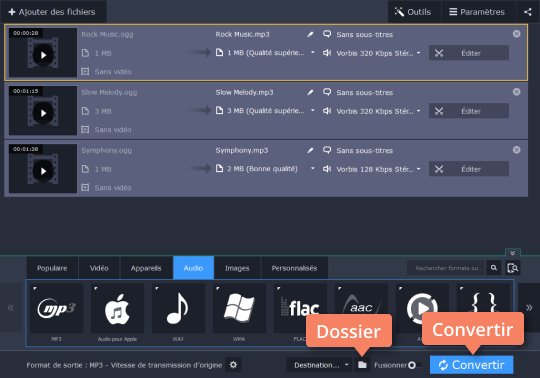Select the Audio tab
540x378 pixels.
click(x=194, y=268)
